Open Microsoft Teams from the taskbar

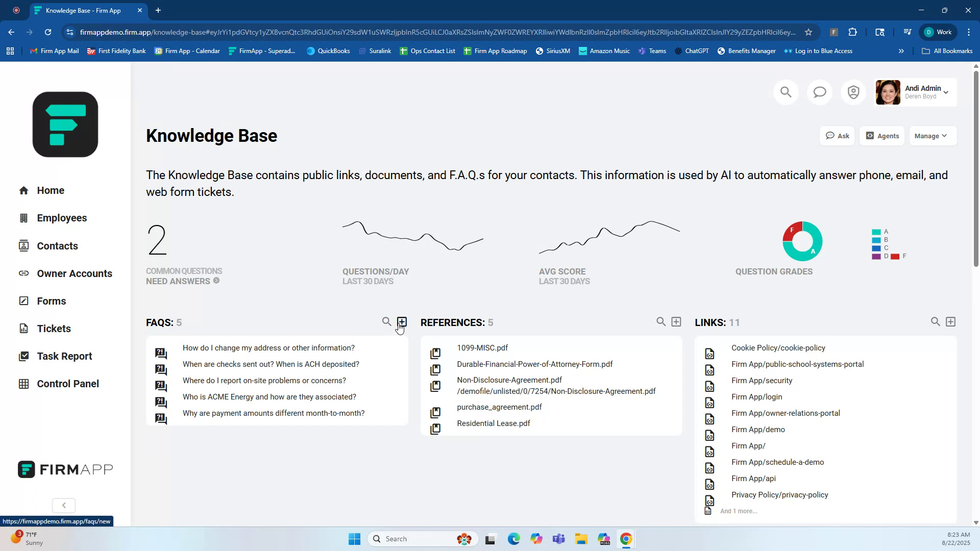click(x=559, y=538)
